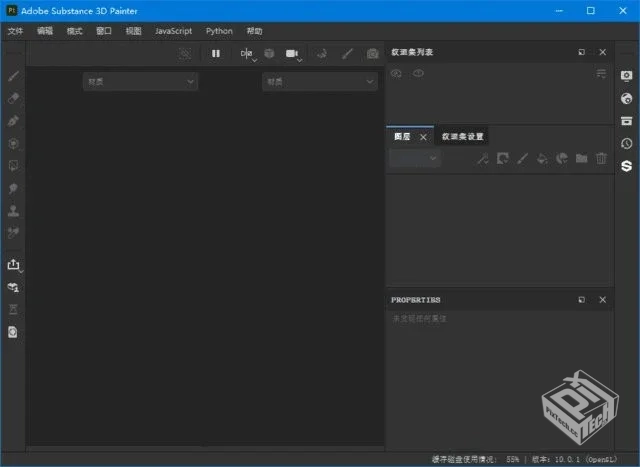Image resolution: width=640 pixels, height=467 pixels.
Task: Switch to the 图层 tab
Action: click(x=402, y=137)
